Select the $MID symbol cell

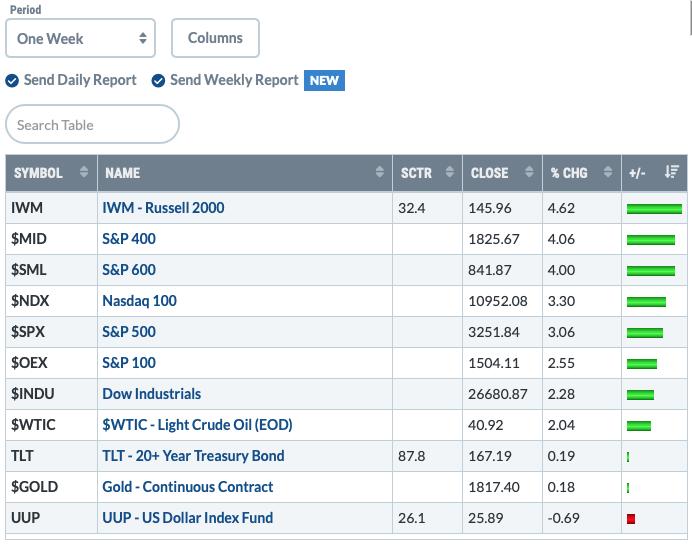pyautogui.click(x=51, y=239)
